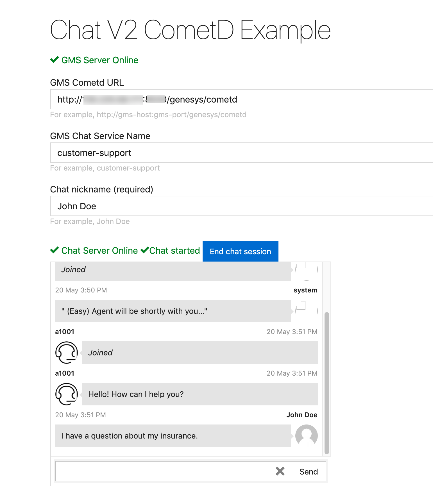Click the "For example, customer-support" hint text

point(105,168)
